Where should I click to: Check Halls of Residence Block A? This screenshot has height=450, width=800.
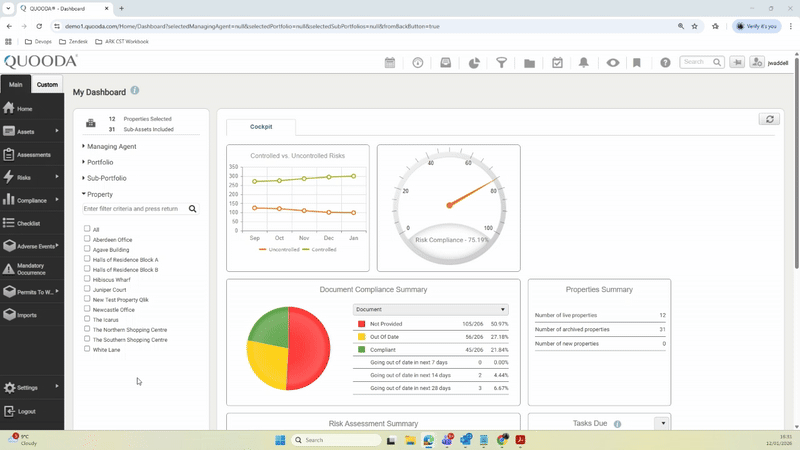pos(87,259)
